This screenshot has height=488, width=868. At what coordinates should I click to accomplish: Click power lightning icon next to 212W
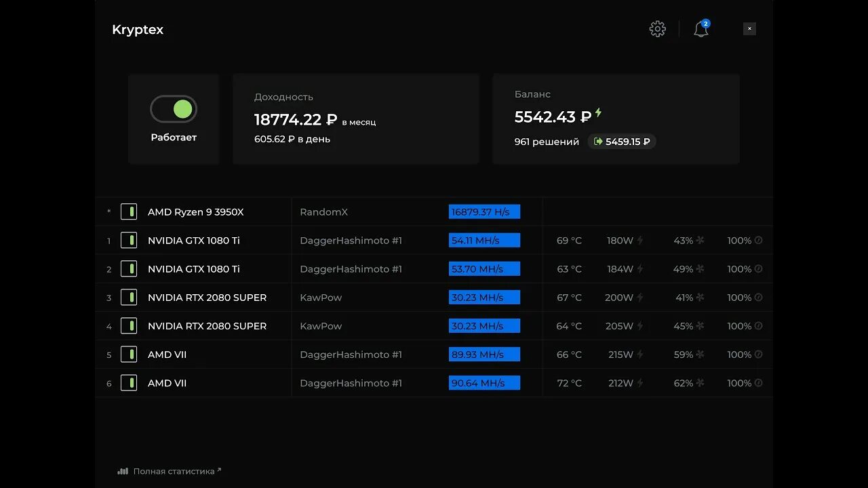coord(639,383)
